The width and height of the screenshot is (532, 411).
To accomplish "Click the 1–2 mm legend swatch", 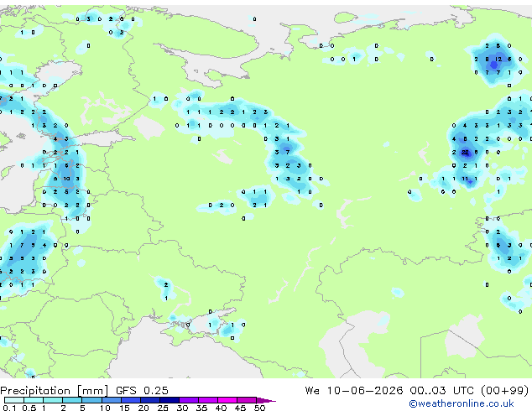I will [x=53, y=400].
